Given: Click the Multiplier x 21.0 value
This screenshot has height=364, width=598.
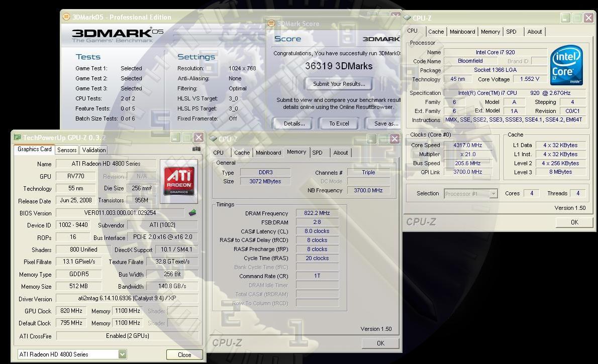Looking at the screenshot, I should pyautogui.click(x=467, y=154).
